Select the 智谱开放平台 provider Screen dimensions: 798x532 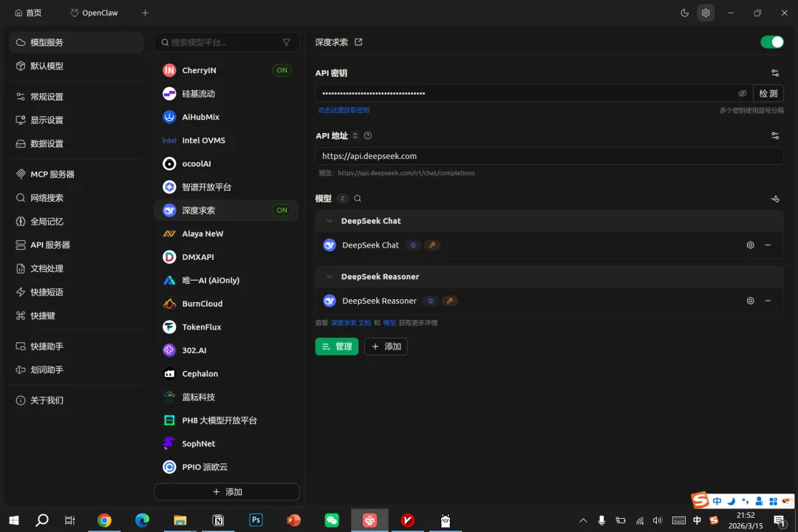coord(227,187)
